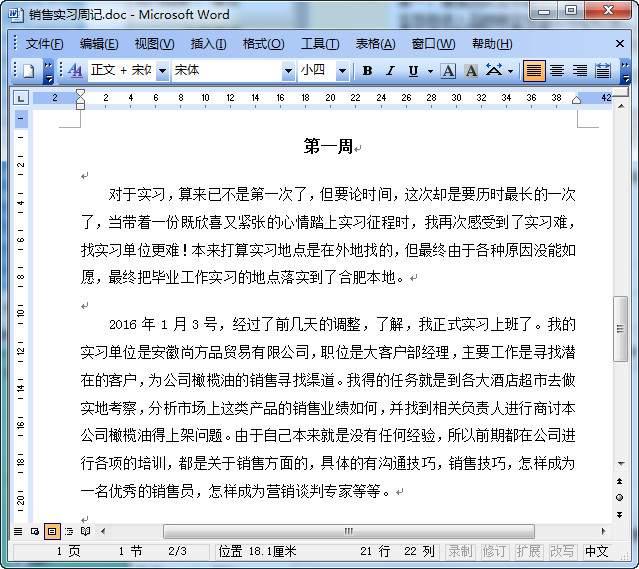Click the New Blank Document icon
This screenshot has width=639, height=569.
click(28, 71)
